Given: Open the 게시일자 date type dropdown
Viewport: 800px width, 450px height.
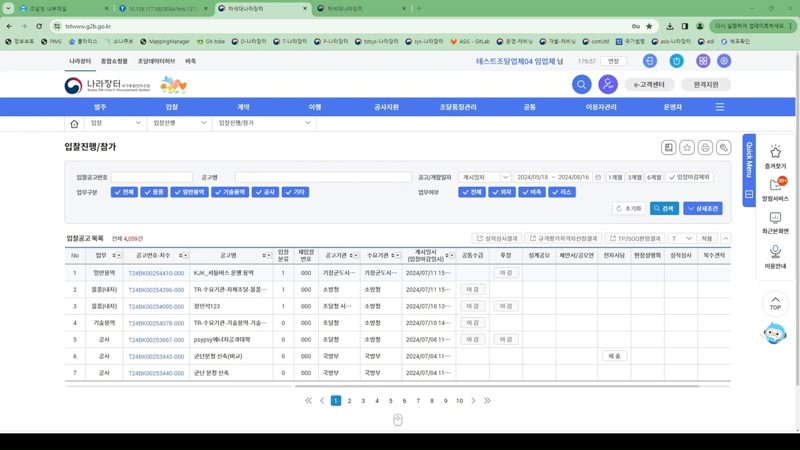Looking at the screenshot, I should click(484, 177).
